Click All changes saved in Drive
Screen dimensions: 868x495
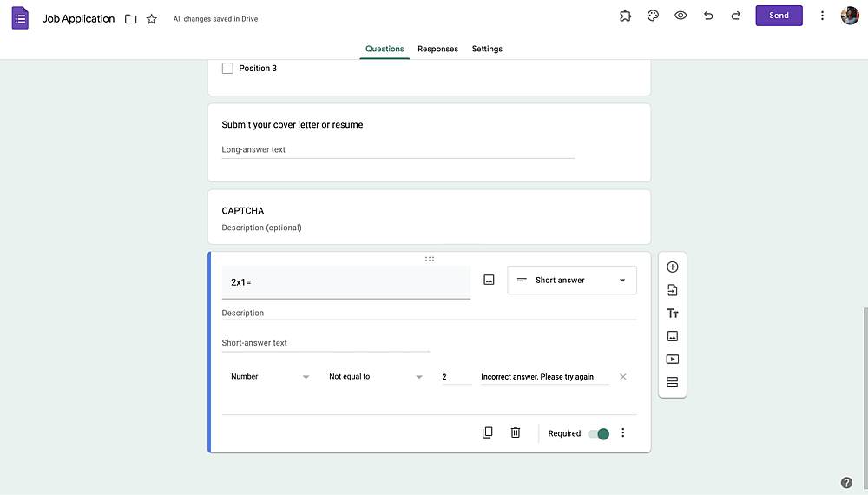(x=215, y=19)
